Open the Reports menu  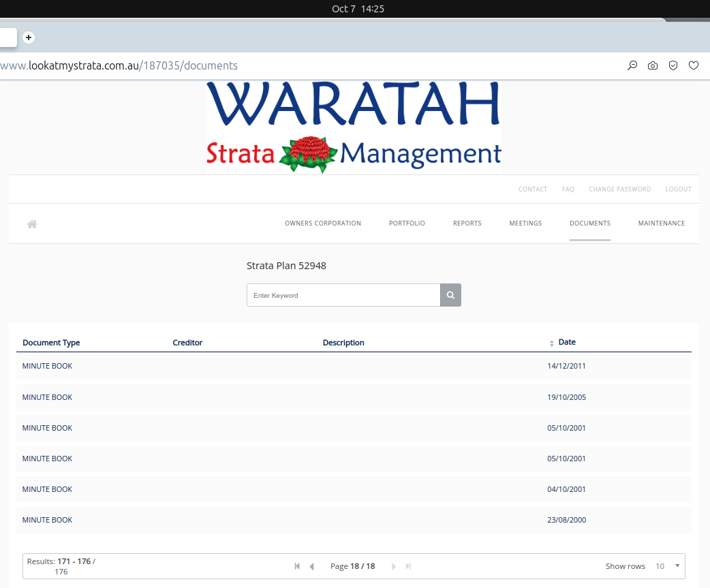(467, 223)
